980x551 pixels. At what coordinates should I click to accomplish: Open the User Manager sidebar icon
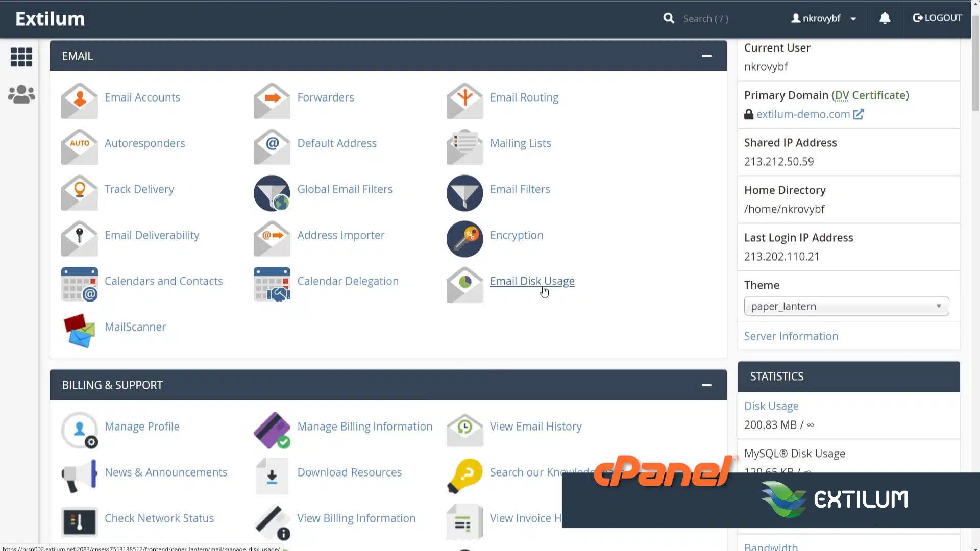pos(21,94)
